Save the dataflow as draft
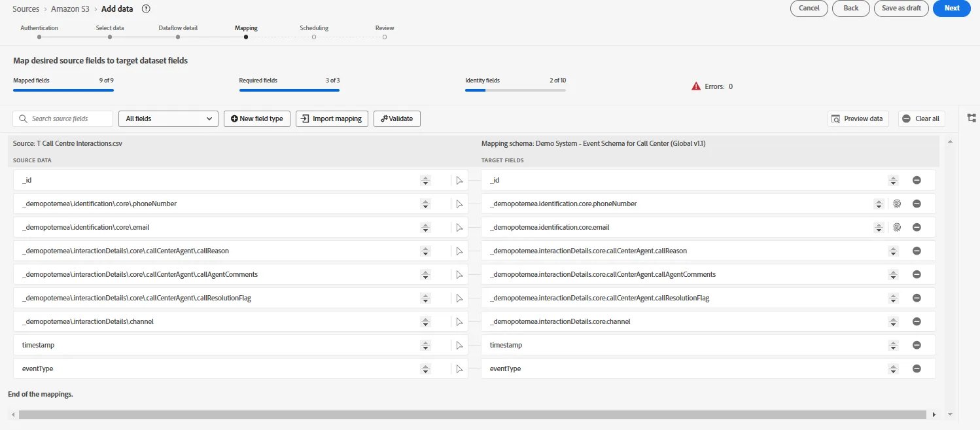 901,9
